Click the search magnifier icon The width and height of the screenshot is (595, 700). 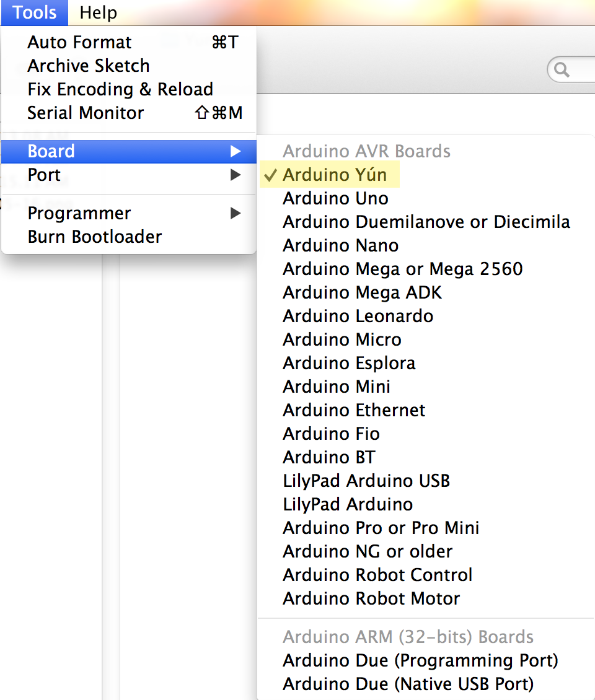(x=561, y=69)
